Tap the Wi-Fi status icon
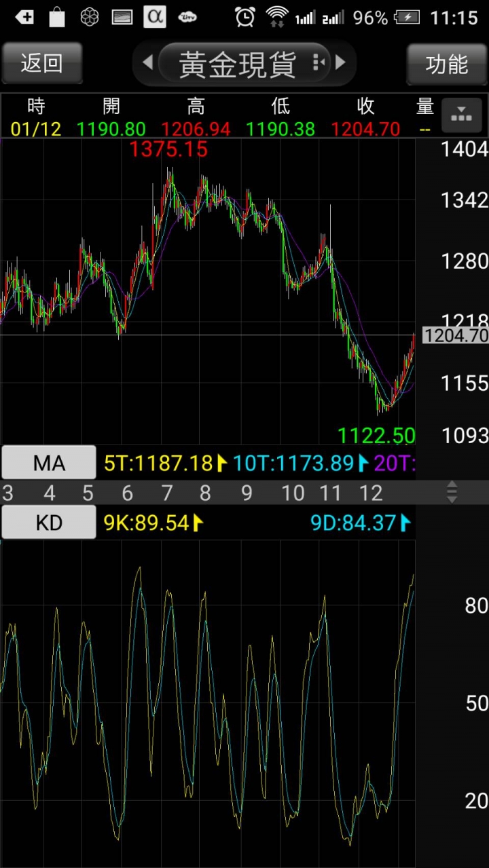Viewport: 489px width, 868px height. pos(276,17)
